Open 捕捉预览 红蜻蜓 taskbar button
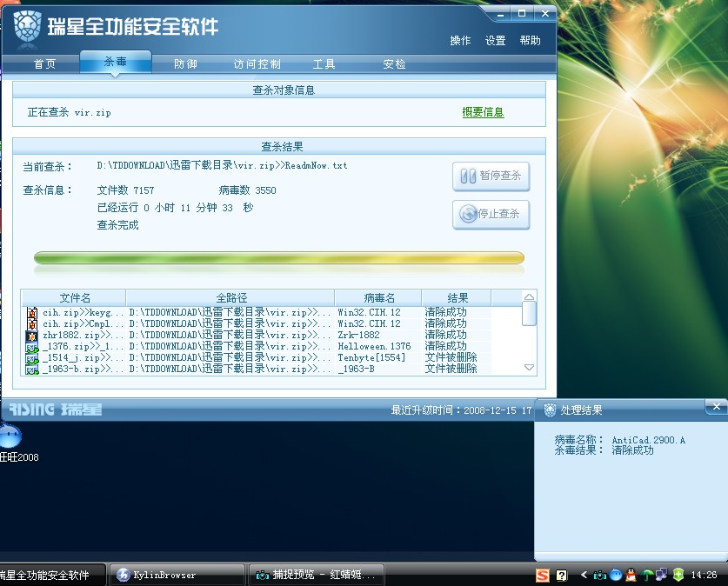The height and width of the screenshot is (586, 728). 317,575
